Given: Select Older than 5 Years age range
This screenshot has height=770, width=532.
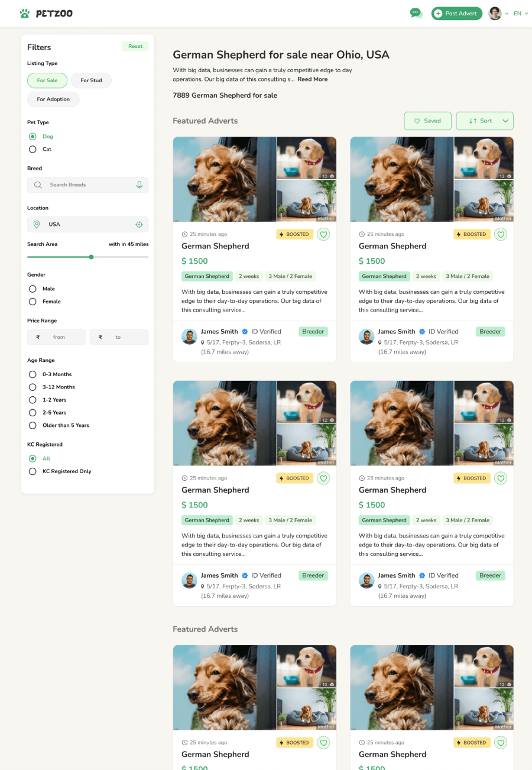Looking at the screenshot, I should [x=33, y=426].
